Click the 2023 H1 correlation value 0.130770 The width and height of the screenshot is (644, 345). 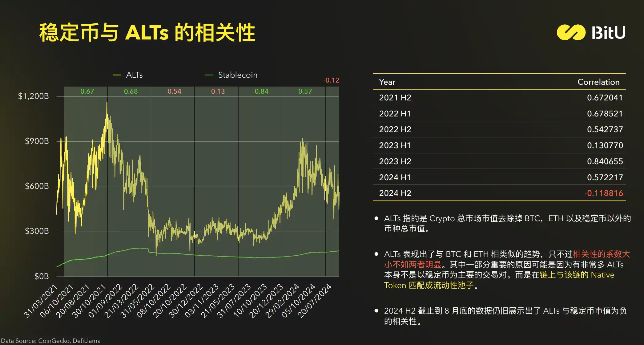[605, 145]
